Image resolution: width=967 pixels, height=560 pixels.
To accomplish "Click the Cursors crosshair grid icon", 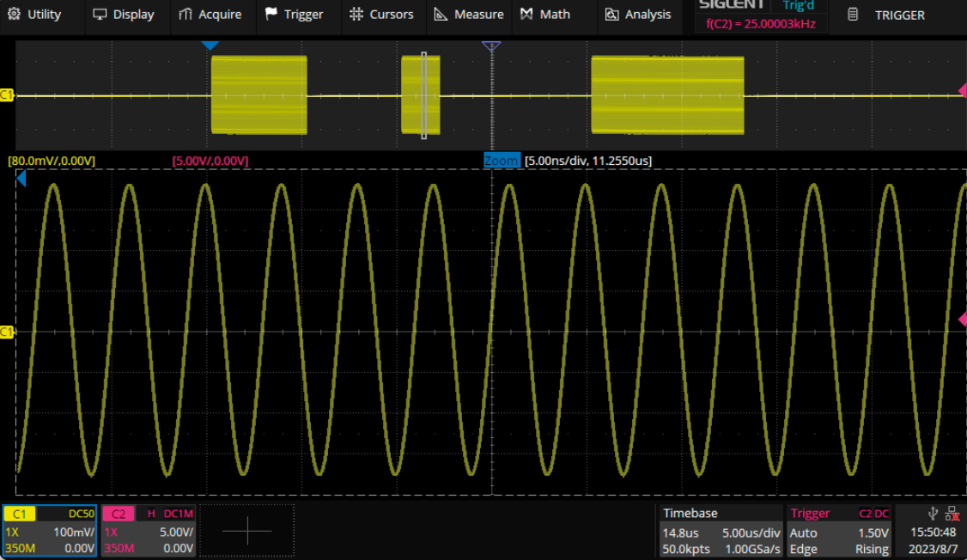I will pos(356,15).
